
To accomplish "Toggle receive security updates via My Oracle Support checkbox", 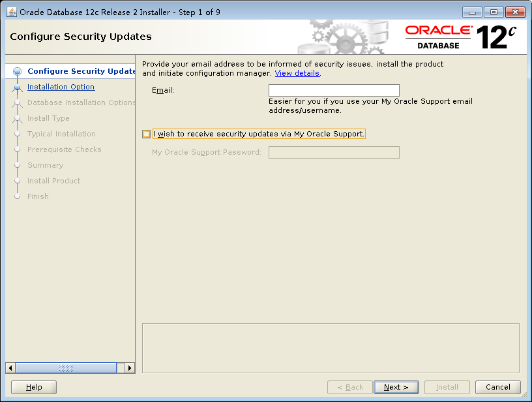I will tap(146, 134).
